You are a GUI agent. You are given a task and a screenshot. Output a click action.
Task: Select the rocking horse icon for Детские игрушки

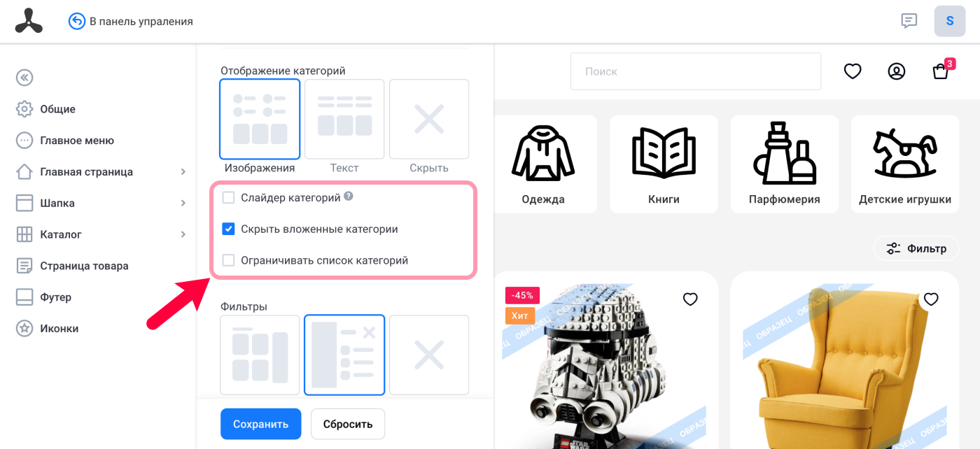(x=905, y=153)
